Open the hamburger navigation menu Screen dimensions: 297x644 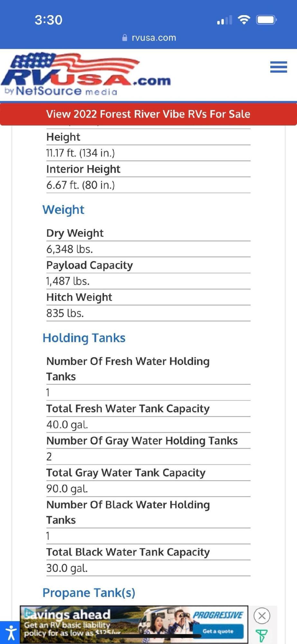coord(278,67)
